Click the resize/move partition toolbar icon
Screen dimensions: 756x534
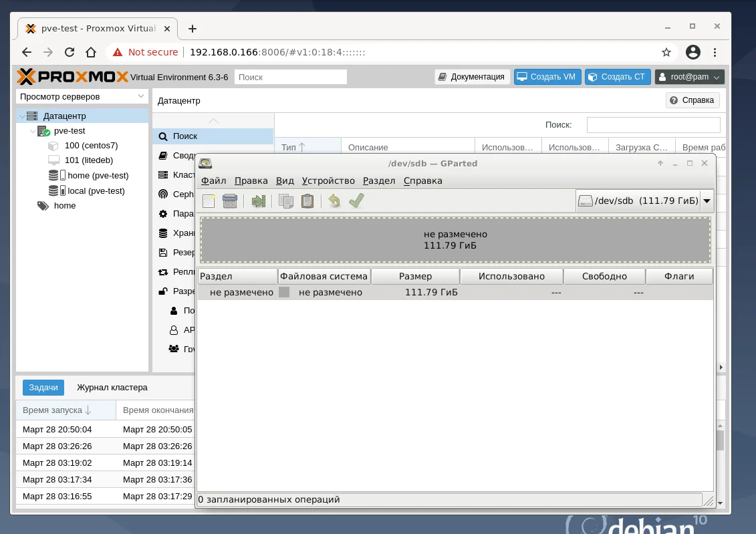[259, 201]
